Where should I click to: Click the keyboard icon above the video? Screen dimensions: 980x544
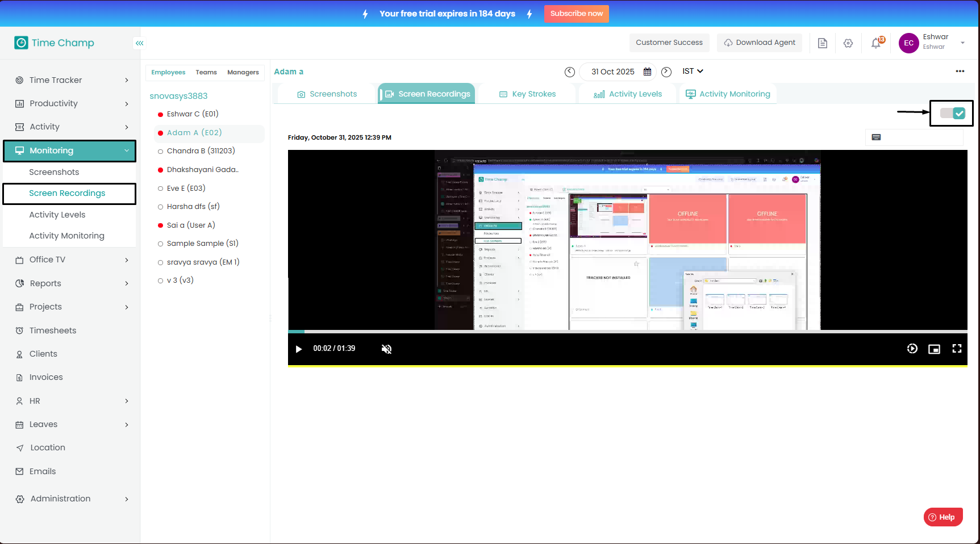coord(876,137)
